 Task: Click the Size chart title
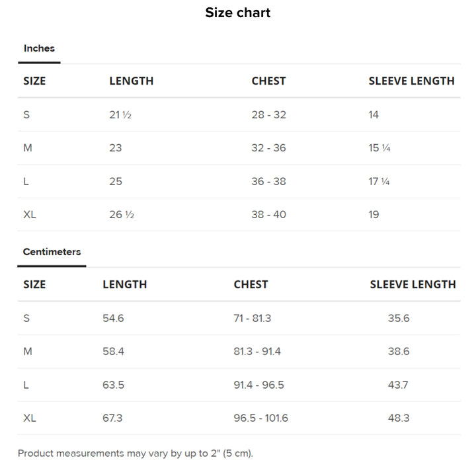coord(237,13)
